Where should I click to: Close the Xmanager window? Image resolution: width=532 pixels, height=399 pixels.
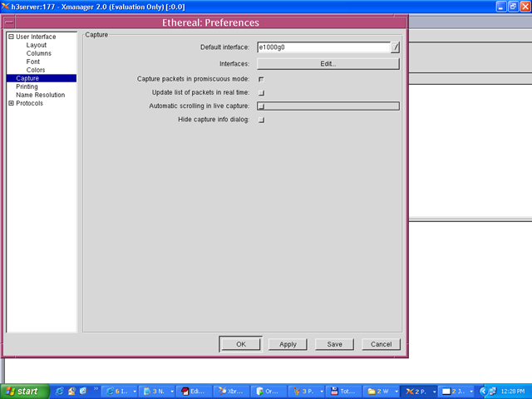click(525, 7)
